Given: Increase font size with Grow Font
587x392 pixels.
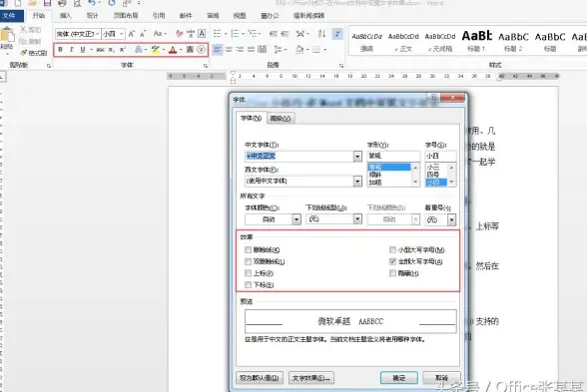Looking at the screenshot, I should [132, 34].
